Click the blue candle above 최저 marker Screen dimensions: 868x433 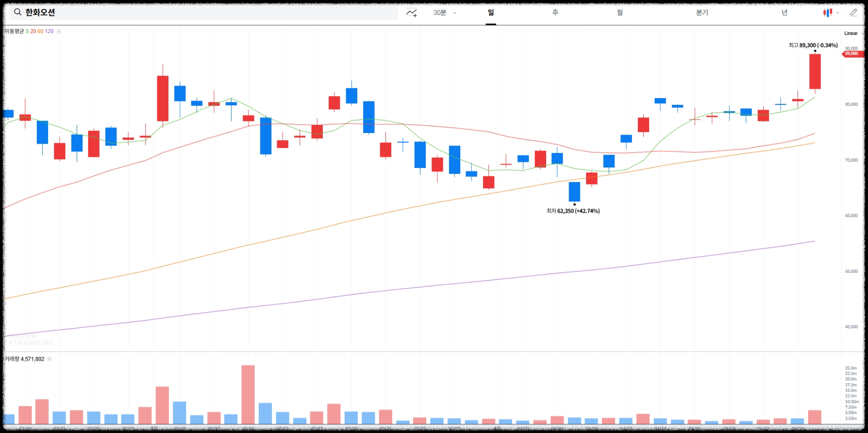pos(574,192)
